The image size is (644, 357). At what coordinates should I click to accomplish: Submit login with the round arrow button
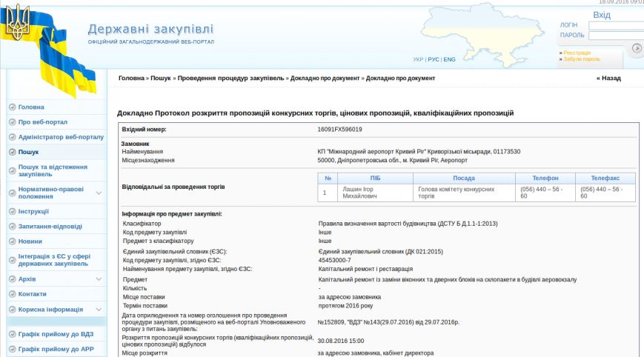tap(637, 48)
